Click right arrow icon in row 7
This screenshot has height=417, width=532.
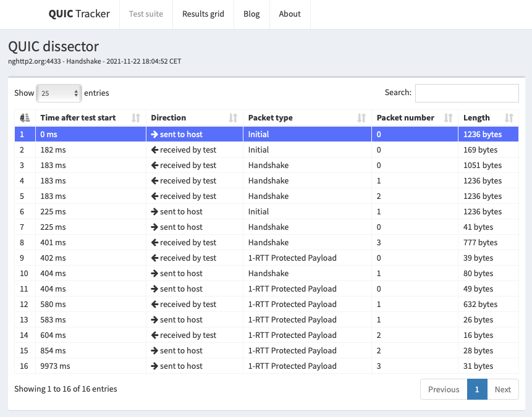154,227
